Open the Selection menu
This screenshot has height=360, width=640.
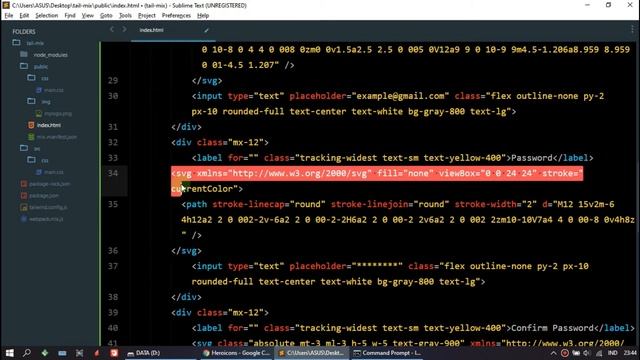[x=47, y=16]
